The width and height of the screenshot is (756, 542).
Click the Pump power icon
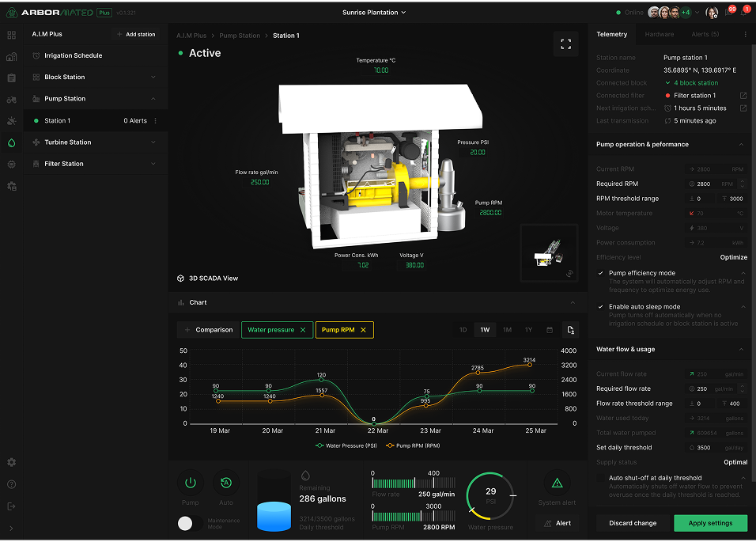tap(191, 483)
